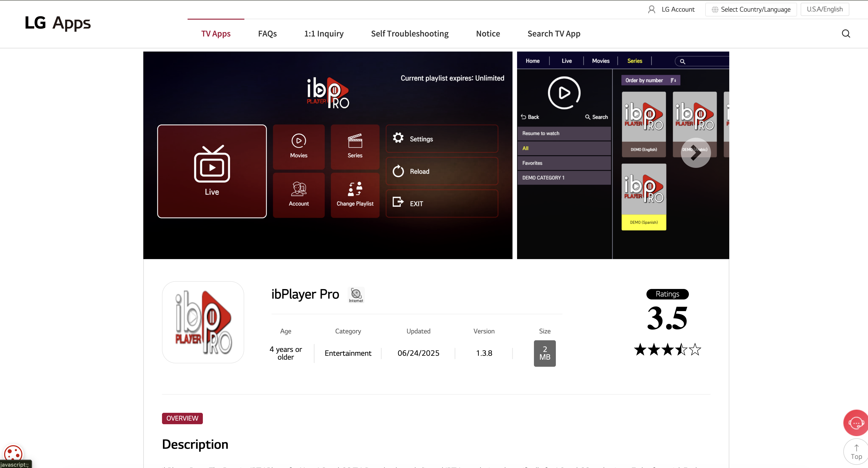Click DEMO (English) series card
Screen dimensions: 868x468
(644, 124)
